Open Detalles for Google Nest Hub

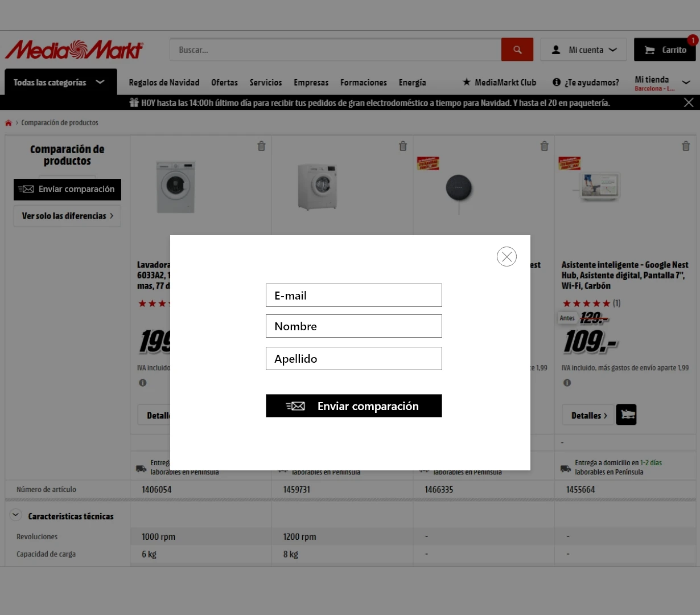click(588, 415)
